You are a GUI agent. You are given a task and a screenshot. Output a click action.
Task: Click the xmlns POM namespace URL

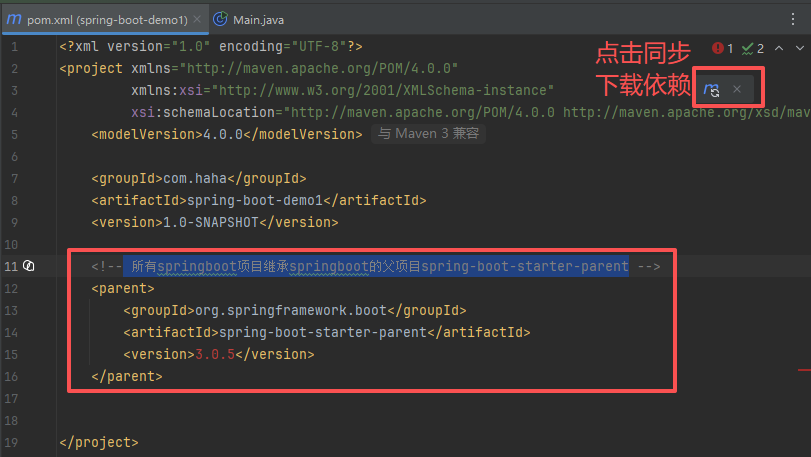coord(319,68)
